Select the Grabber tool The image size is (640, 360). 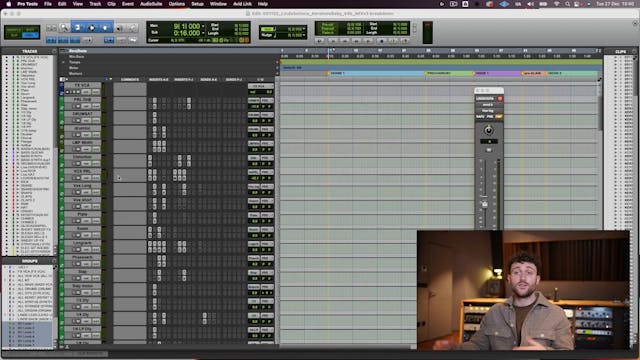105,28
